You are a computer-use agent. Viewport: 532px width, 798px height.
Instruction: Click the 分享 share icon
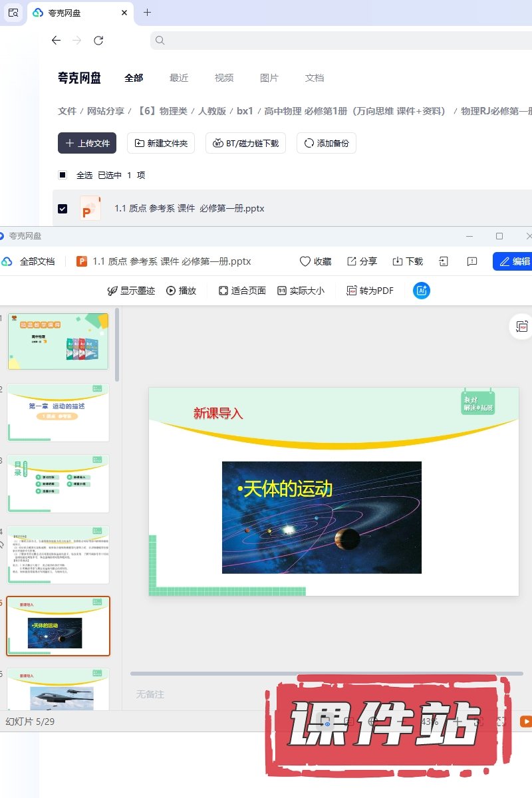[x=352, y=261]
